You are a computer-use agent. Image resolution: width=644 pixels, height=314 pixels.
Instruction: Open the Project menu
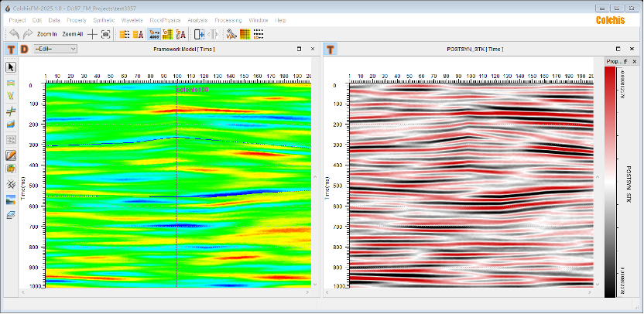pyautogui.click(x=17, y=20)
